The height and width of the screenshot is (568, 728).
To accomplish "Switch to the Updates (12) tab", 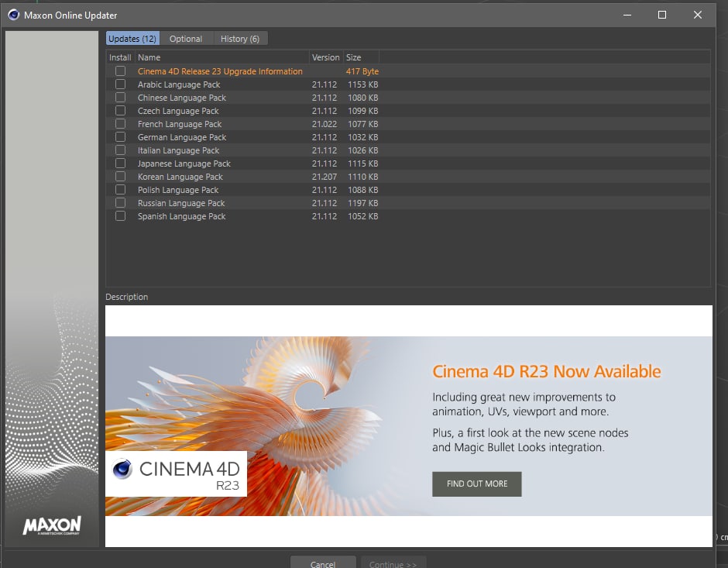I will click(x=132, y=39).
